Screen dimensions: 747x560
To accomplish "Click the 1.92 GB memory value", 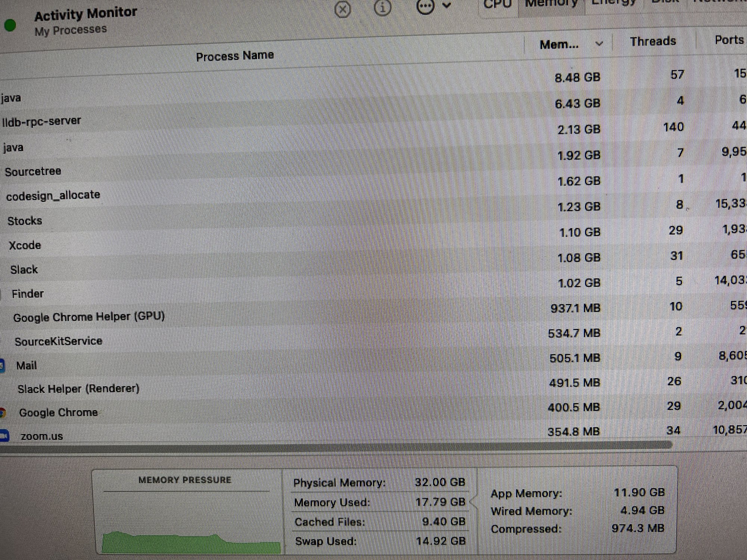I will [x=579, y=155].
